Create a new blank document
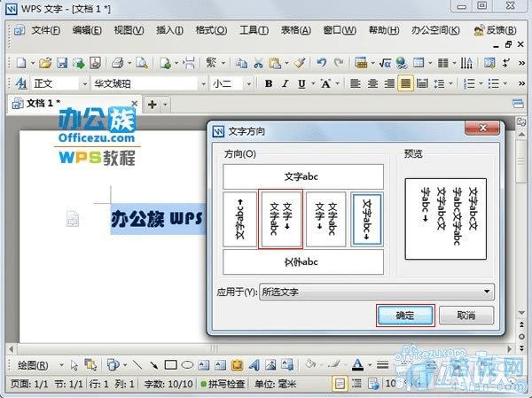 pyautogui.click(x=21, y=63)
